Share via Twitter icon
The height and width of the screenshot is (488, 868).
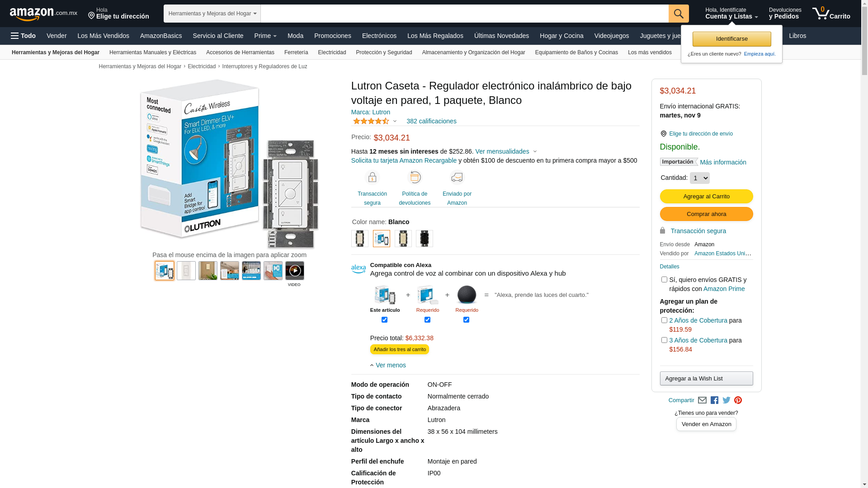click(x=726, y=400)
